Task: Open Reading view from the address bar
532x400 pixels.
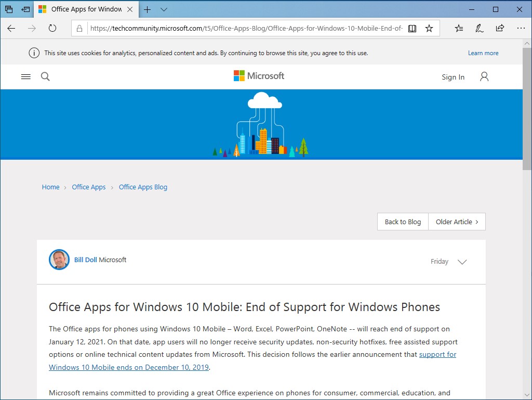Action: pyautogui.click(x=412, y=29)
